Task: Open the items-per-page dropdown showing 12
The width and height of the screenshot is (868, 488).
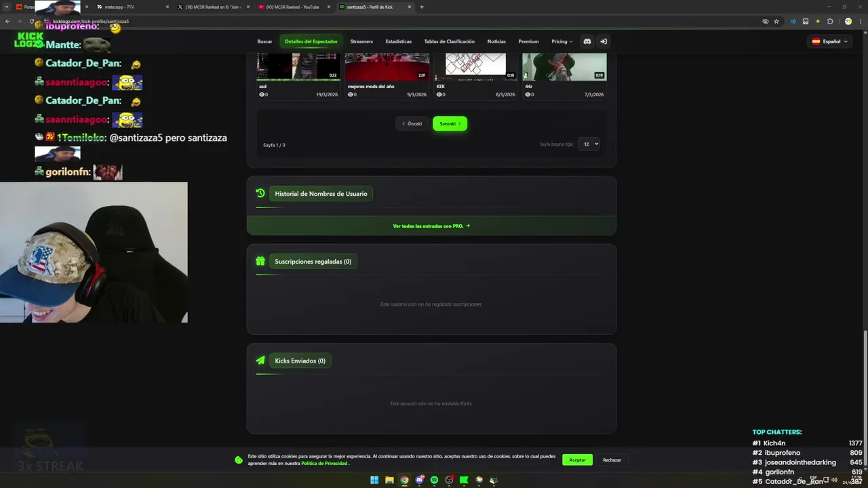Action: coord(589,144)
